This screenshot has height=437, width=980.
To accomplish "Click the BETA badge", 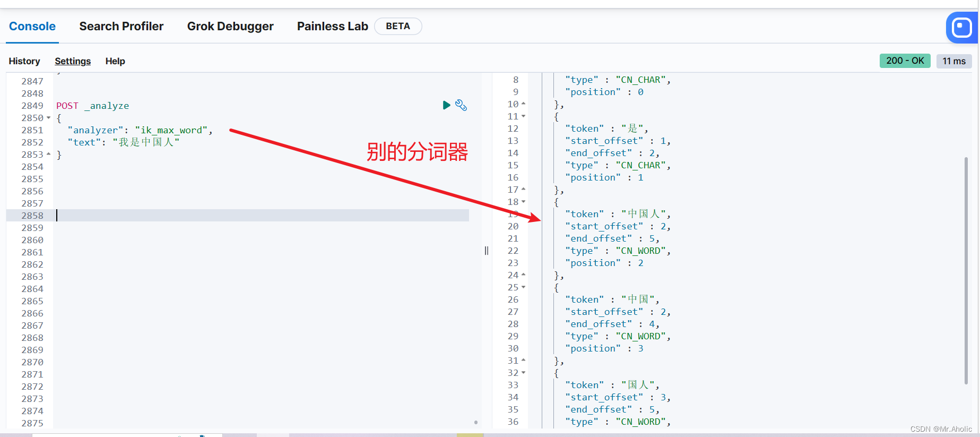I will point(398,26).
